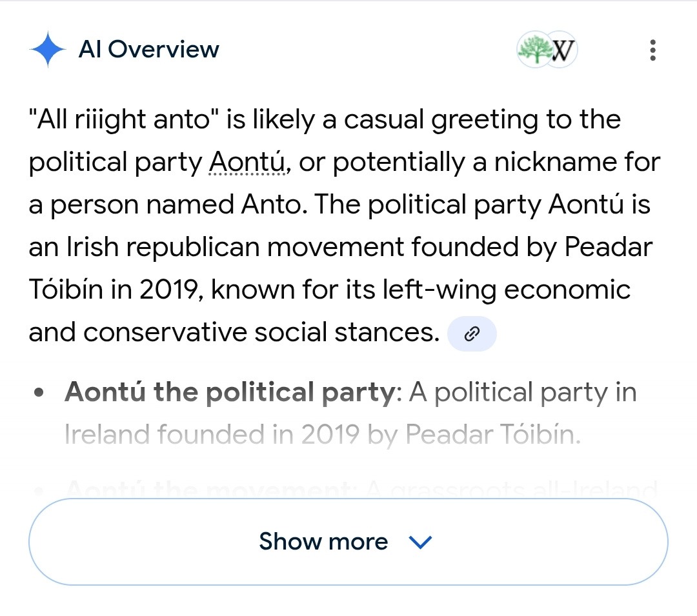
Task: Click the 'AI Overview' heading text
Action: point(148,50)
